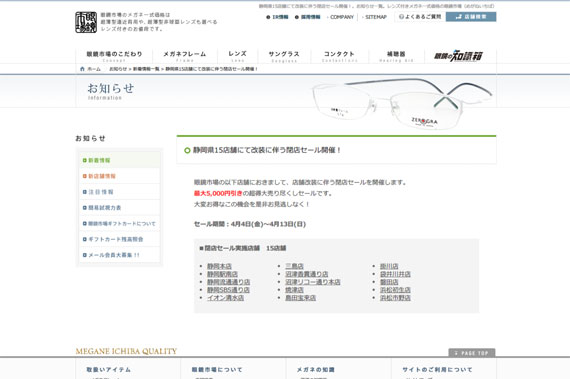
Task: Click お知らせ in the breadcrumb
Action: [x=118, y=69]
